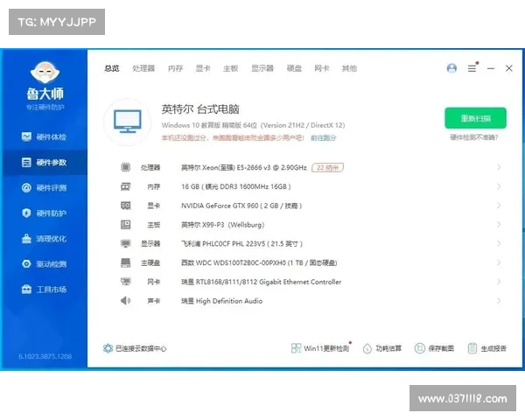The image size is (525, 420).
Task: Click the 网卡 network adapter icon
Action: (125, 282)
